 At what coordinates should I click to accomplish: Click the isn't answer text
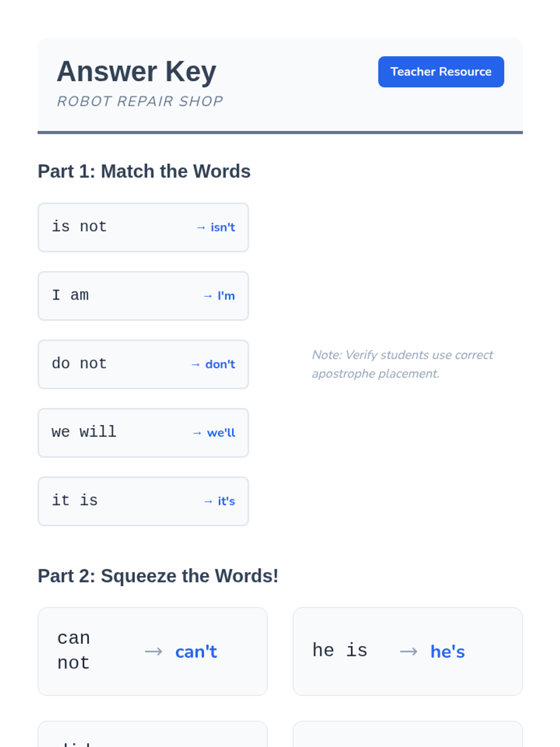pos(223,227)
